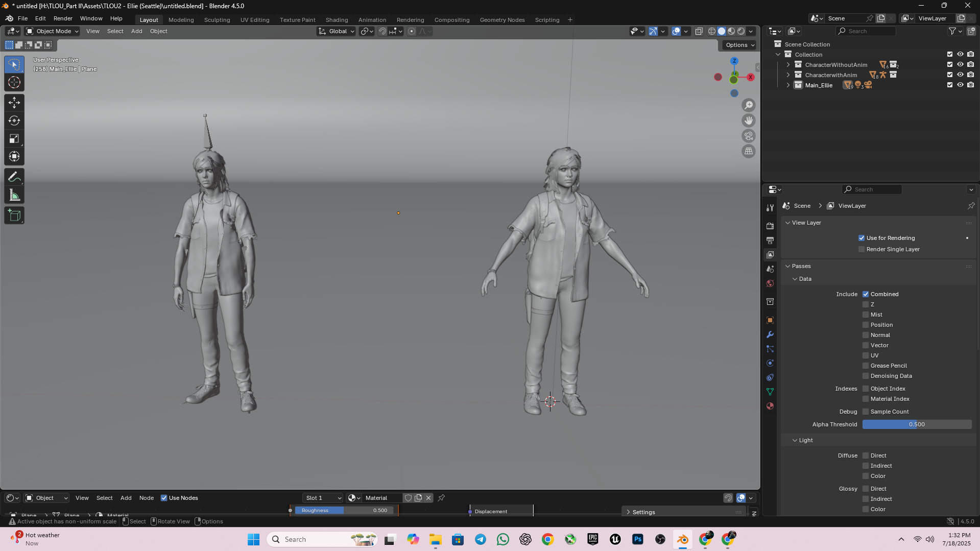Expand the CharacterWithoutAnim collection

coord(788,65)
